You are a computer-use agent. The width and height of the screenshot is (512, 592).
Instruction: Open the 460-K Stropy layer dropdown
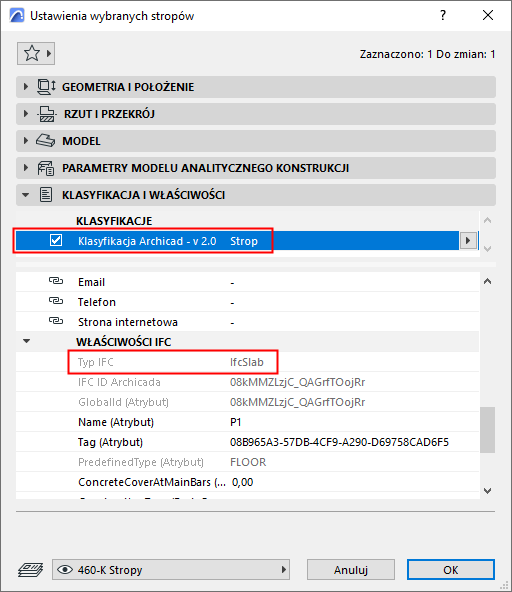[171, 570]
